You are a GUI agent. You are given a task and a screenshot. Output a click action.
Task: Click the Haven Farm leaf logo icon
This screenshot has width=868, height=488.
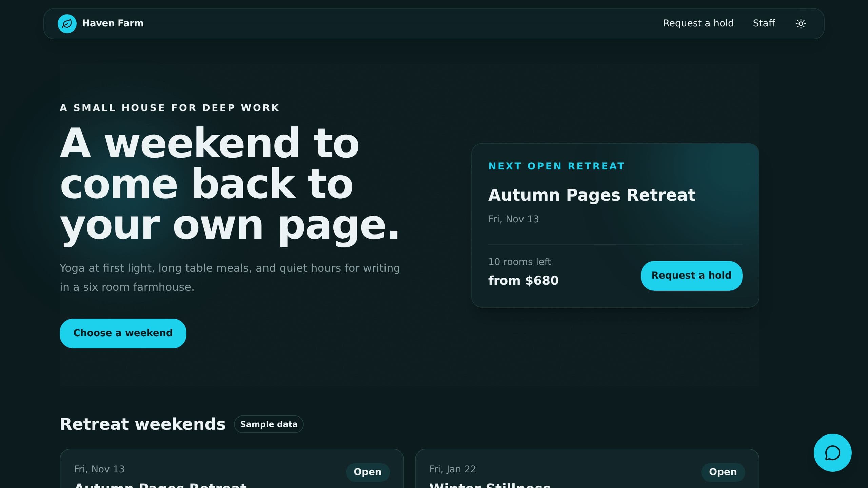[67, 23]
